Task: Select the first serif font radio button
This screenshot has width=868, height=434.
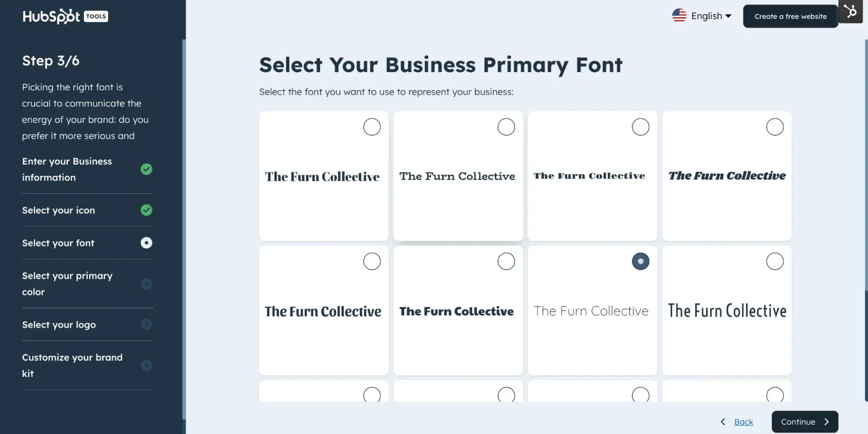Action: pyautogui.click(x=372, y=127)
